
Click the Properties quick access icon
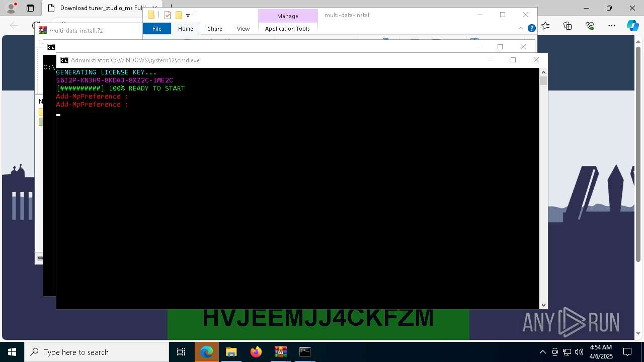168,15
